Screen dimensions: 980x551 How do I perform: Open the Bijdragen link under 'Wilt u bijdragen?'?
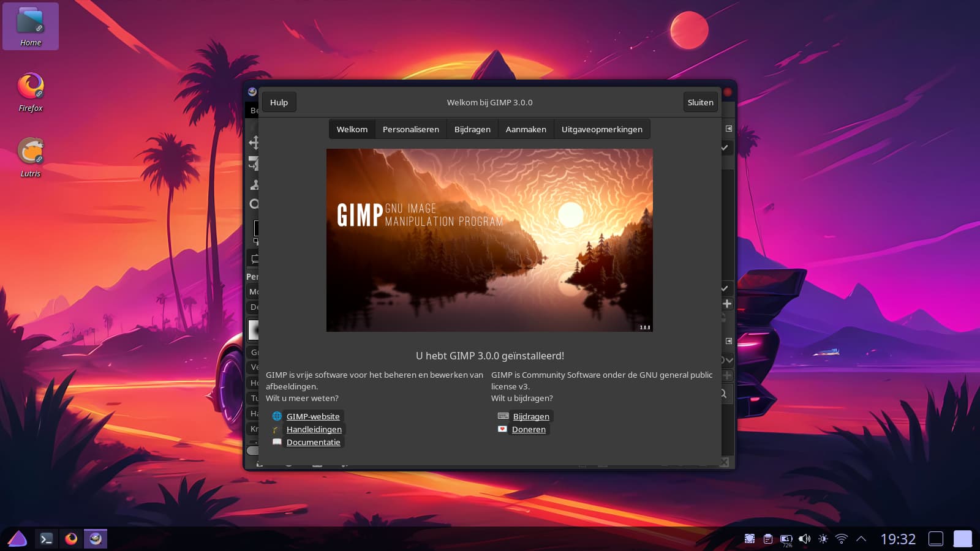531,416
